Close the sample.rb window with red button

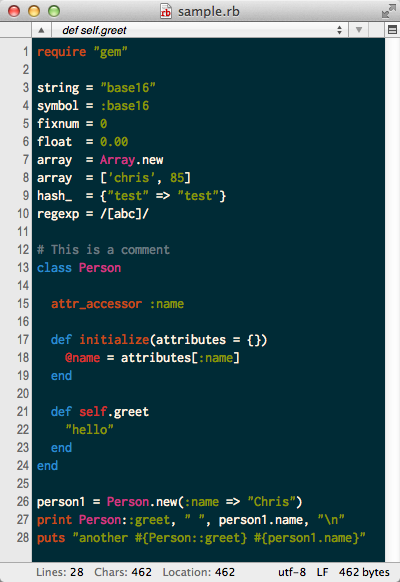point(14,11)
